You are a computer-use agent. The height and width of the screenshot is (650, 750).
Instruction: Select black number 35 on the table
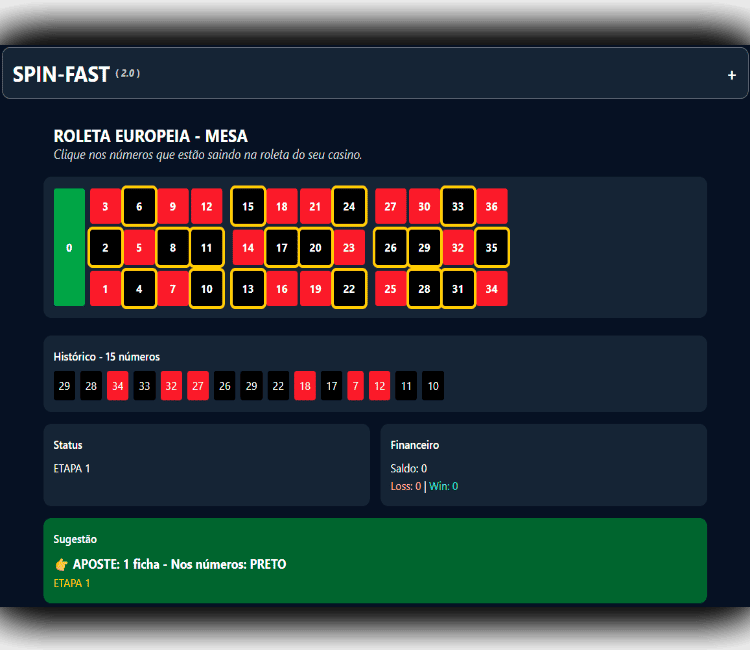tap(492, 247)
